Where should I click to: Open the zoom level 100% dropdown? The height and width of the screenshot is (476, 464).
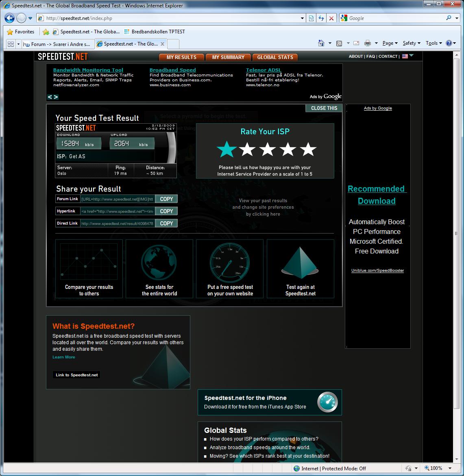click(x=450, y=468)
